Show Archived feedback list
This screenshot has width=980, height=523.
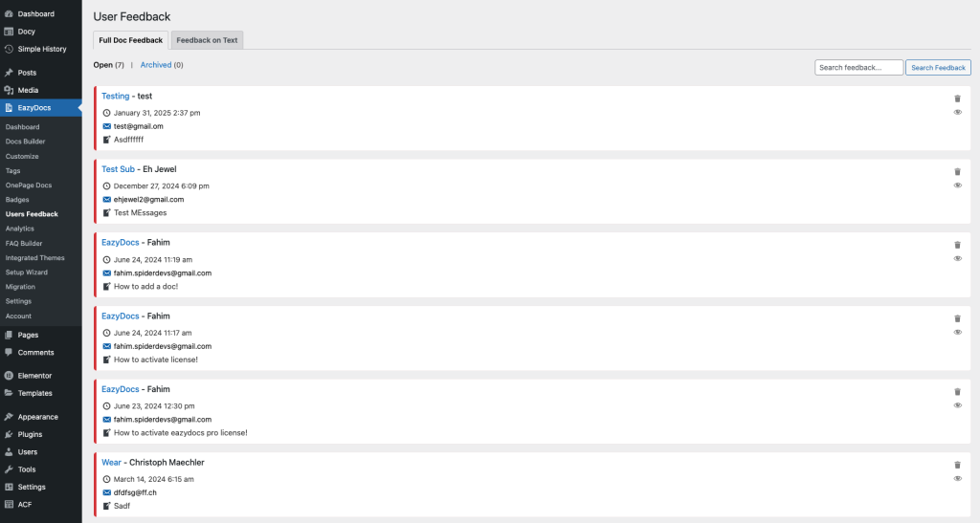click(x=156, y=65)
